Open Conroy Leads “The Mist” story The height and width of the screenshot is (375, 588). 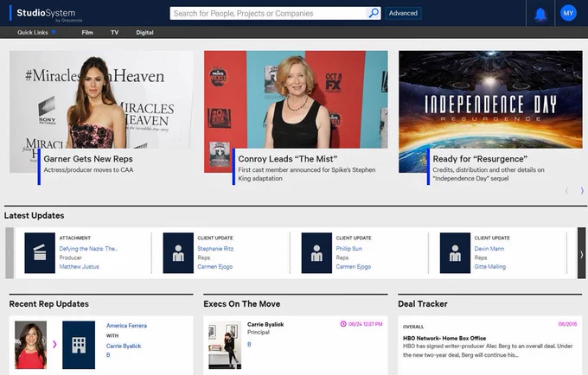coord(288,159)
